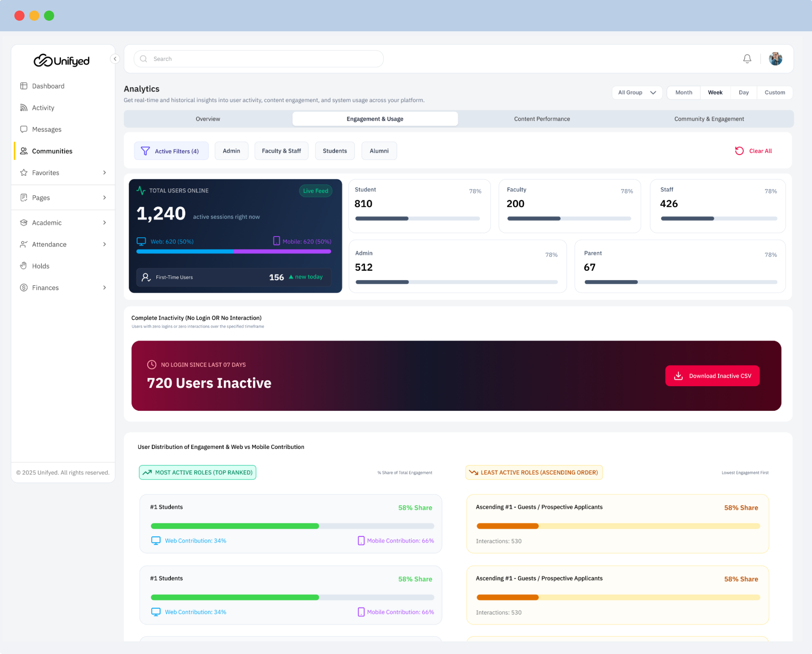Click the Mobile phone icon in users card

click(277, 241)
